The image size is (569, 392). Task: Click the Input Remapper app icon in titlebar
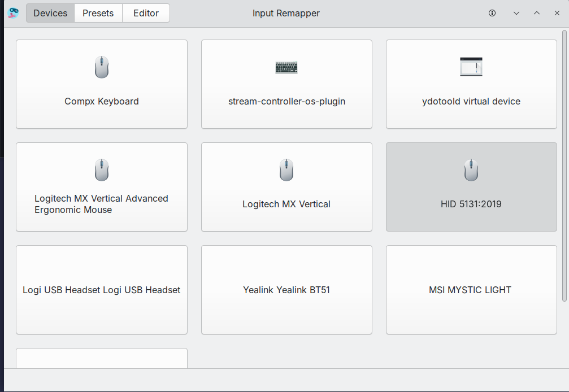(x=12, y=12)
